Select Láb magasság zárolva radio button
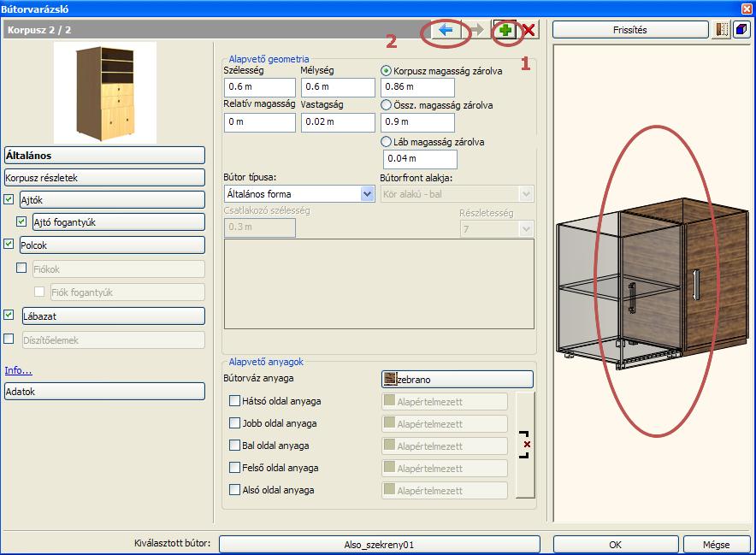Viewport: 756px width, 555px height. tap(386, 142)
